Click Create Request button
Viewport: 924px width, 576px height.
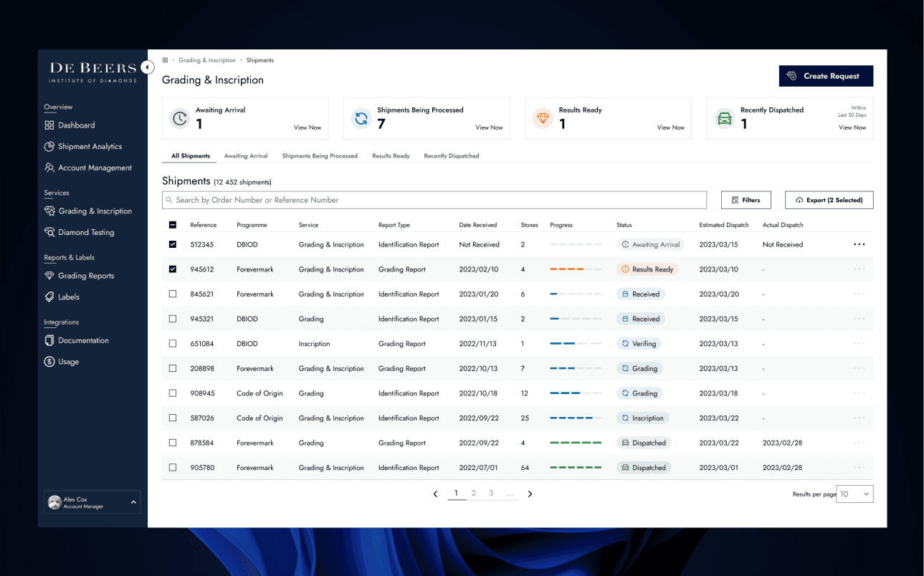(x=826, y=76)
